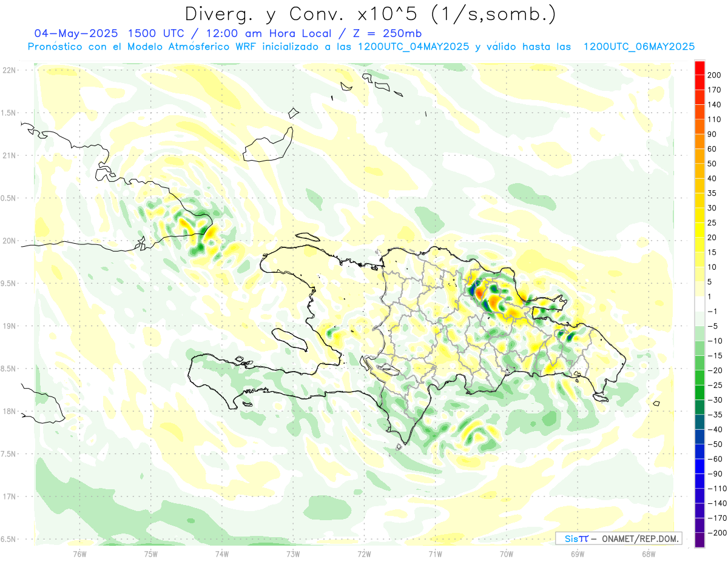Click the "19N" latitude label

8,326
